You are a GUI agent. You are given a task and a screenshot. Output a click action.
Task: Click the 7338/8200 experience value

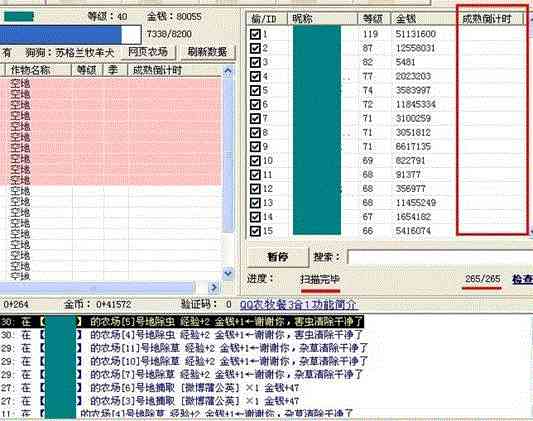(x=169, y=34)
